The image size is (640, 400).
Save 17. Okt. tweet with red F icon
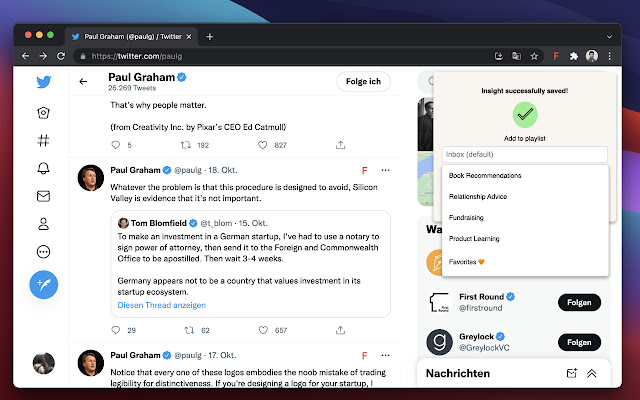(x=364, y=356)
